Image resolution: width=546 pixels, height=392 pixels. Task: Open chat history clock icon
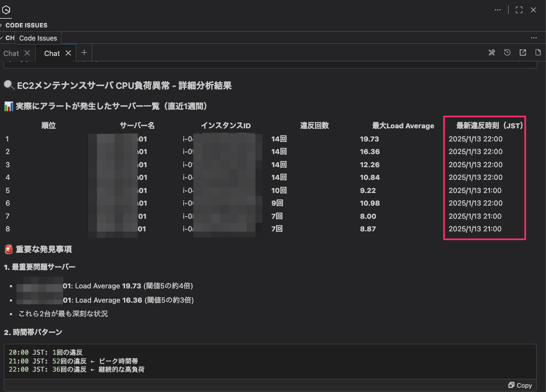[x=508, y=53]
